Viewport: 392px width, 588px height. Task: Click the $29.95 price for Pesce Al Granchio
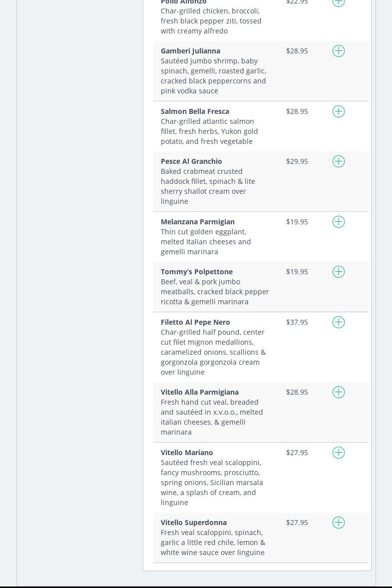click(297, 161)
